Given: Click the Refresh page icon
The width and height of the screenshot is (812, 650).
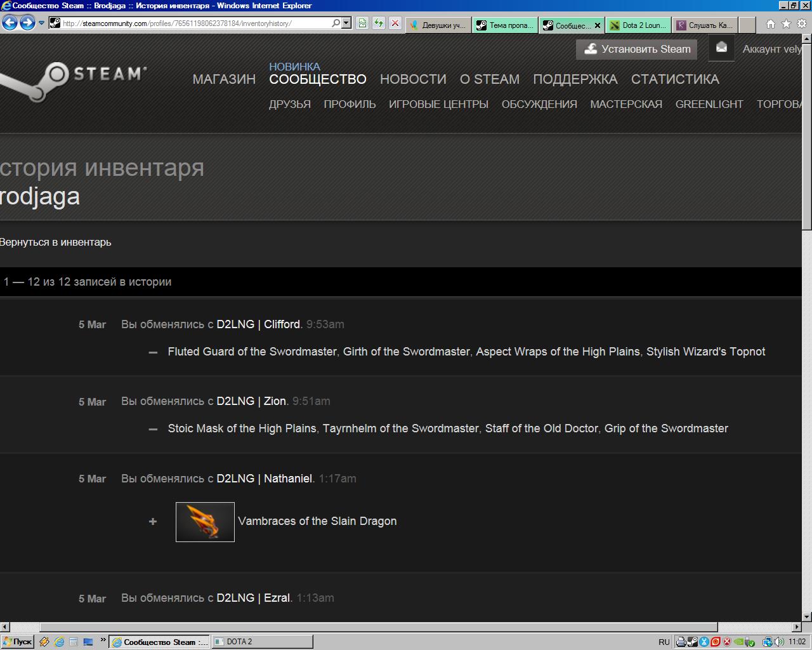Looking at the screenshot, I should (379, 23).
